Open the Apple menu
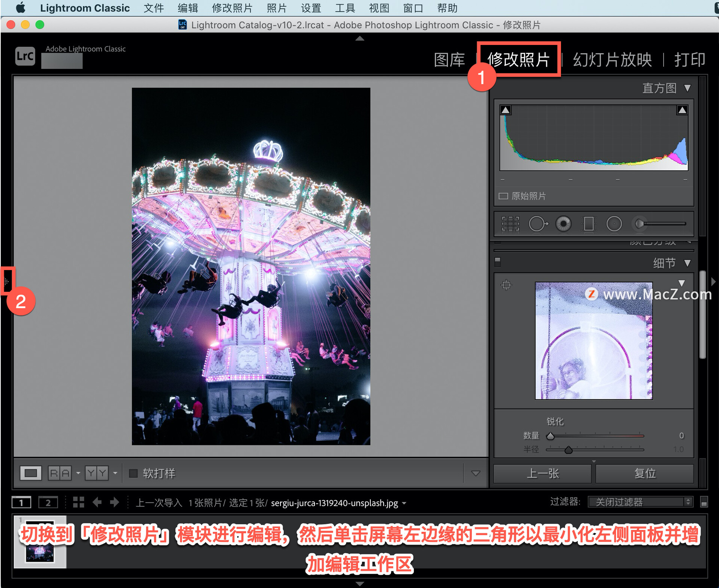Screen dimensions: 719x588 [x=21, y=7]
